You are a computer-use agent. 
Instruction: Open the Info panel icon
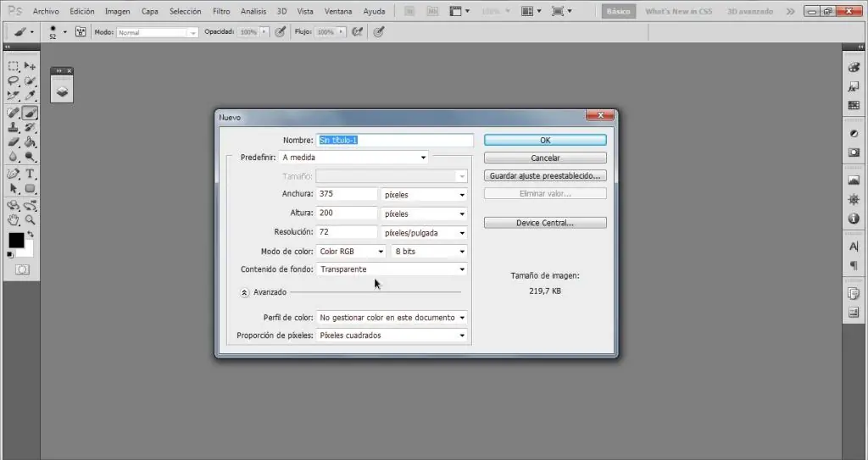854,219
